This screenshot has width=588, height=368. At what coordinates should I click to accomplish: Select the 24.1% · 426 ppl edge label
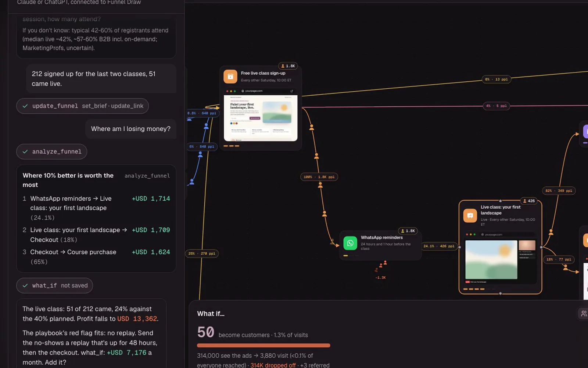coord(439,246)
